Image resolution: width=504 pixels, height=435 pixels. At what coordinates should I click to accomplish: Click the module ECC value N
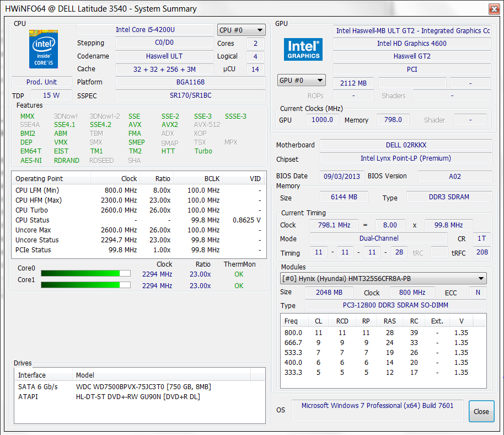tap(478, 292)
